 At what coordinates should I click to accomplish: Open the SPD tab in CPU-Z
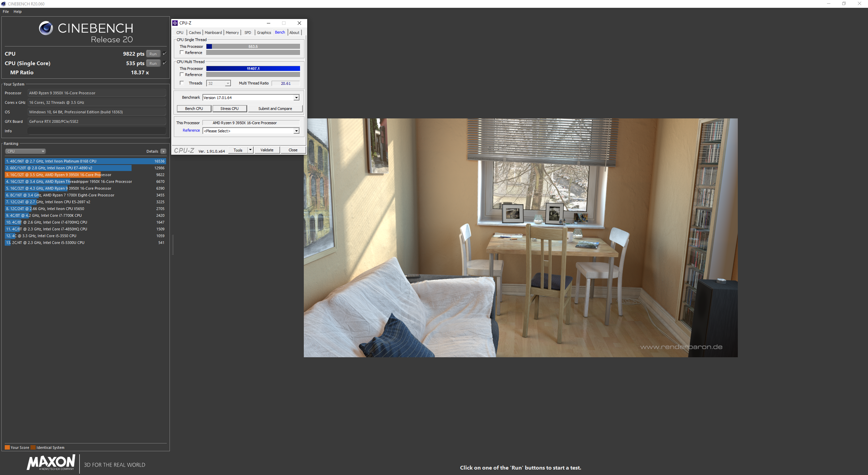(248, 33)
